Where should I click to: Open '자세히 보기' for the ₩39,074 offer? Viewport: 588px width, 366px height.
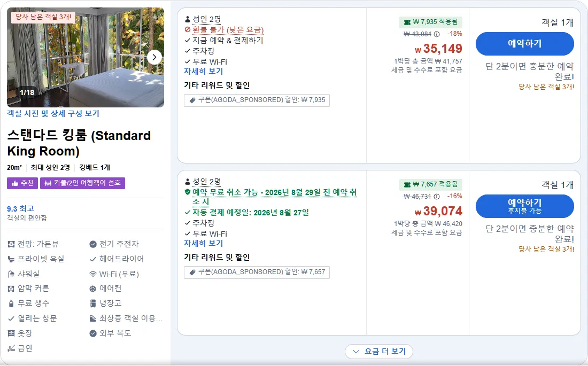[x=204, y=243]
